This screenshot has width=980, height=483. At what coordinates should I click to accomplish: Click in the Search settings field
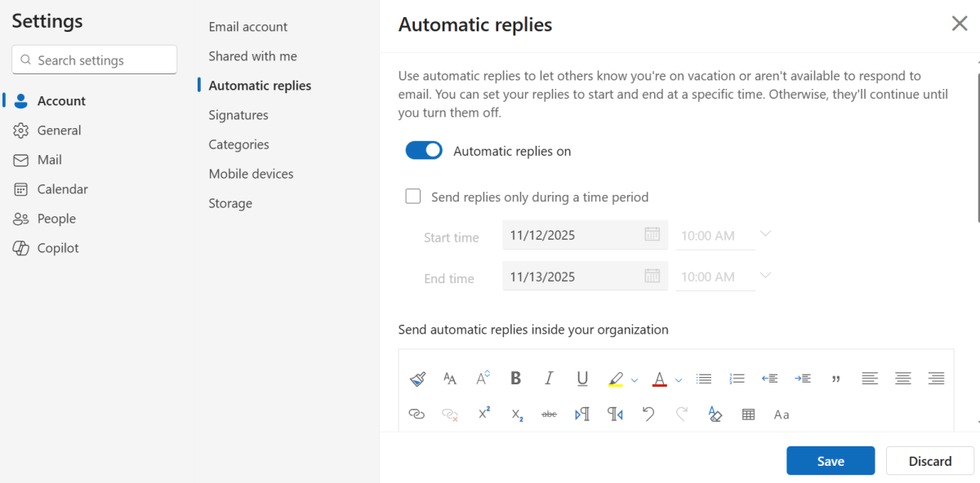pos(94,59)
